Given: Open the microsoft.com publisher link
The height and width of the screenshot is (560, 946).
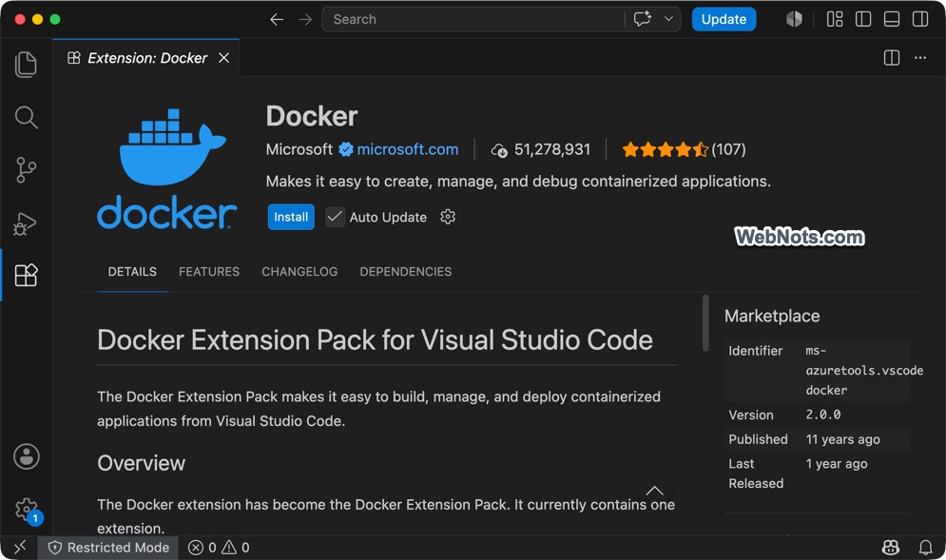Looking at the screenshot, I should tap(407, 149).
